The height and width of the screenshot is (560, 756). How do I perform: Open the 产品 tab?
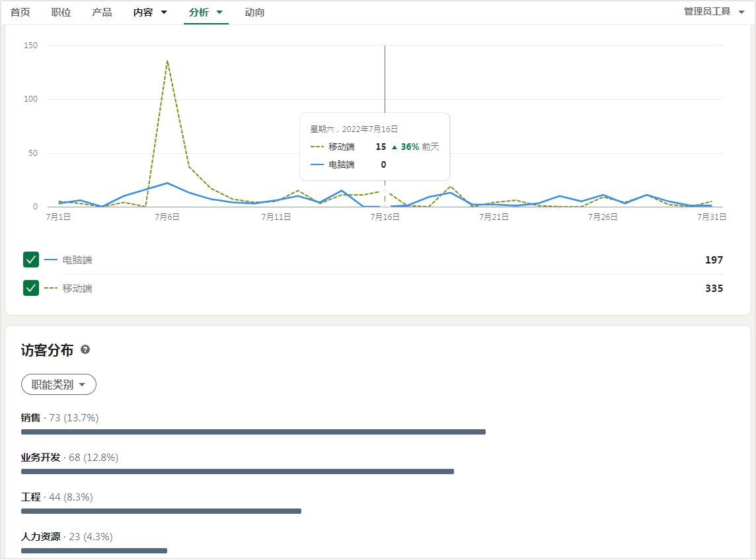[102, 12]
